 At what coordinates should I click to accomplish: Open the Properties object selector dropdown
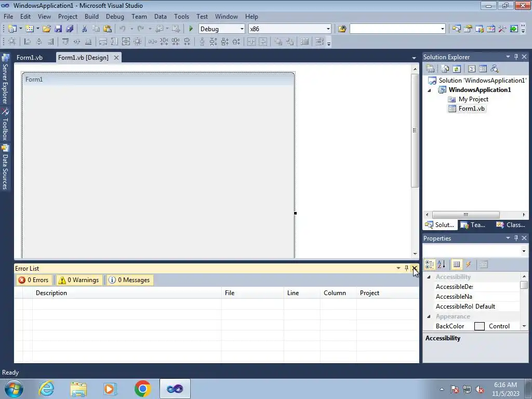tap(524, 251)
